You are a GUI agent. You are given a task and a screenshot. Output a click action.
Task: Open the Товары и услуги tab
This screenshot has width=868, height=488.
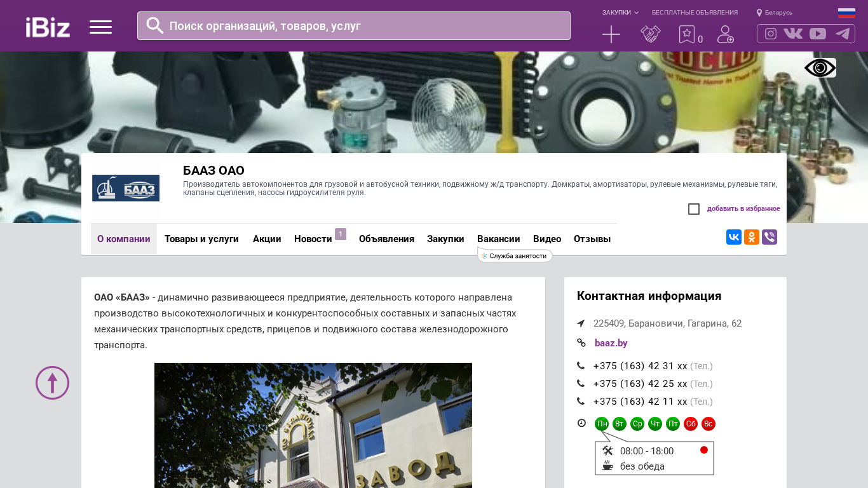(x=201, y=239)
